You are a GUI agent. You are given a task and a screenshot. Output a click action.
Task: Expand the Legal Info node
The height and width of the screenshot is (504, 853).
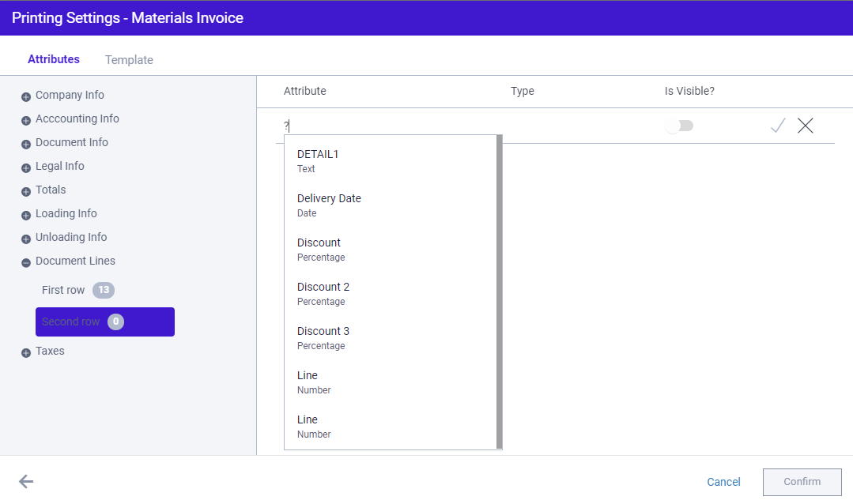pyautogui.click(x=25, y=168)
